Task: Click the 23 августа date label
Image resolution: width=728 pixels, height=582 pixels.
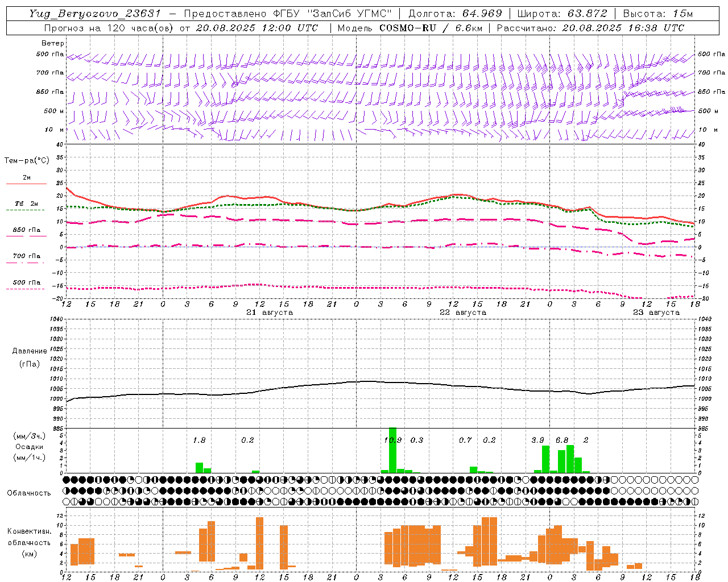Action: tap(656, 313)
